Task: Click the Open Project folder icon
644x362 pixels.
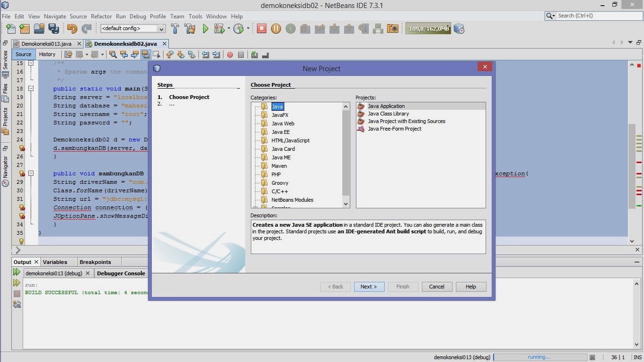Action: click(39, 29)
